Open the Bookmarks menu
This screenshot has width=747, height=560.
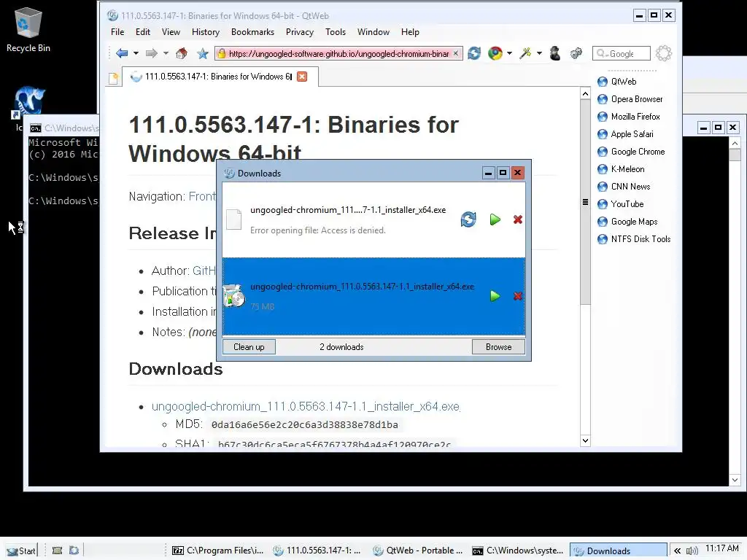[x=252, y=32]
